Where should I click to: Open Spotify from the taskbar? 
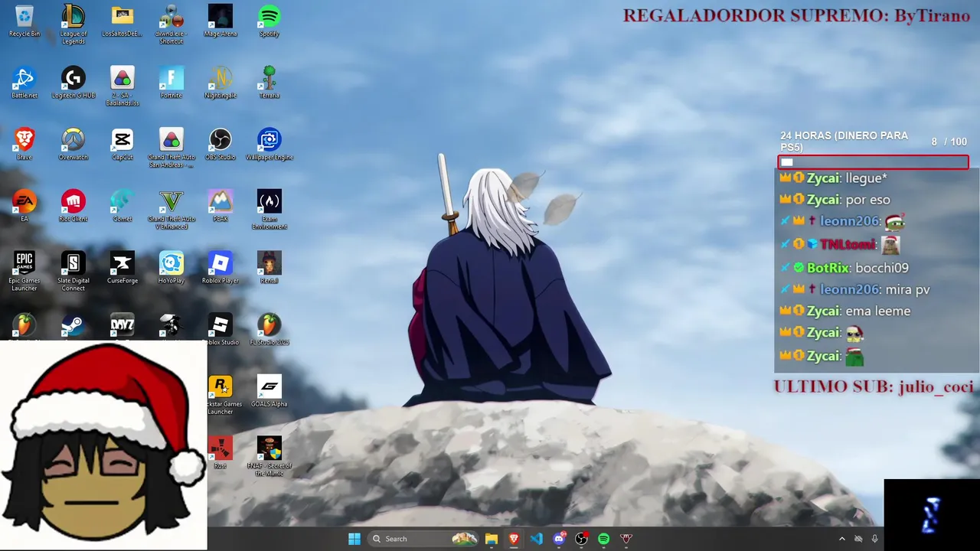pos(604,539)
